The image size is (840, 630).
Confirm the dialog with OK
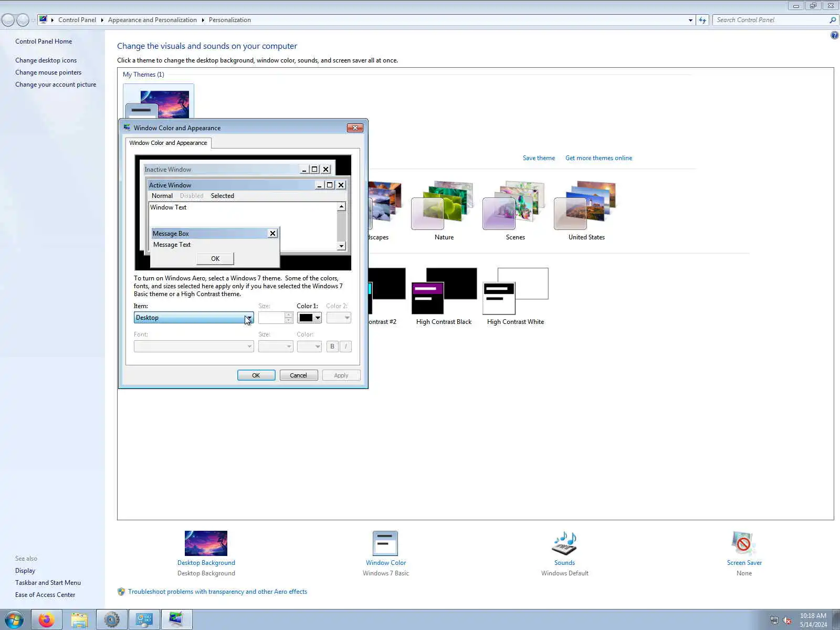256,375
